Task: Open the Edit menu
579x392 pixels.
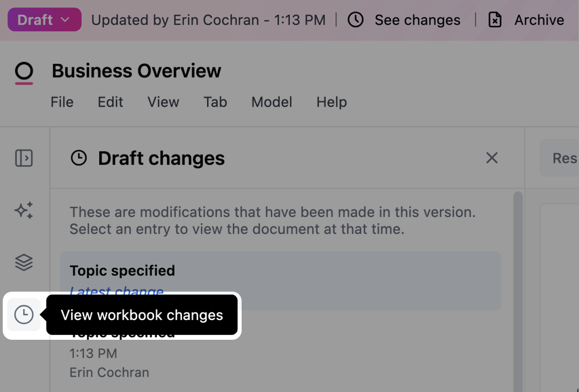Action: 110,102
